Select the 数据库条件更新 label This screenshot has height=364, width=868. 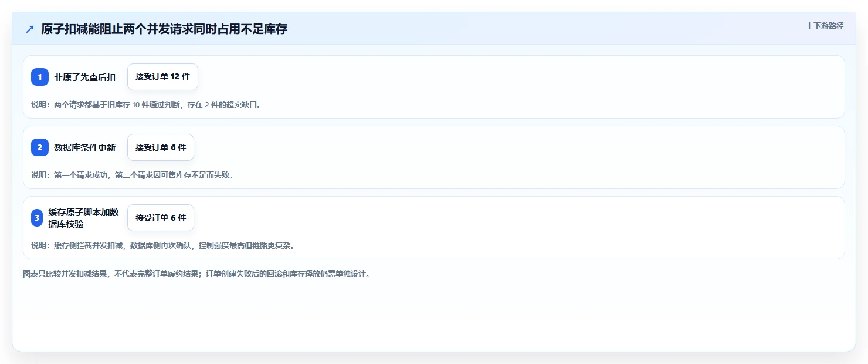point(85,147)
